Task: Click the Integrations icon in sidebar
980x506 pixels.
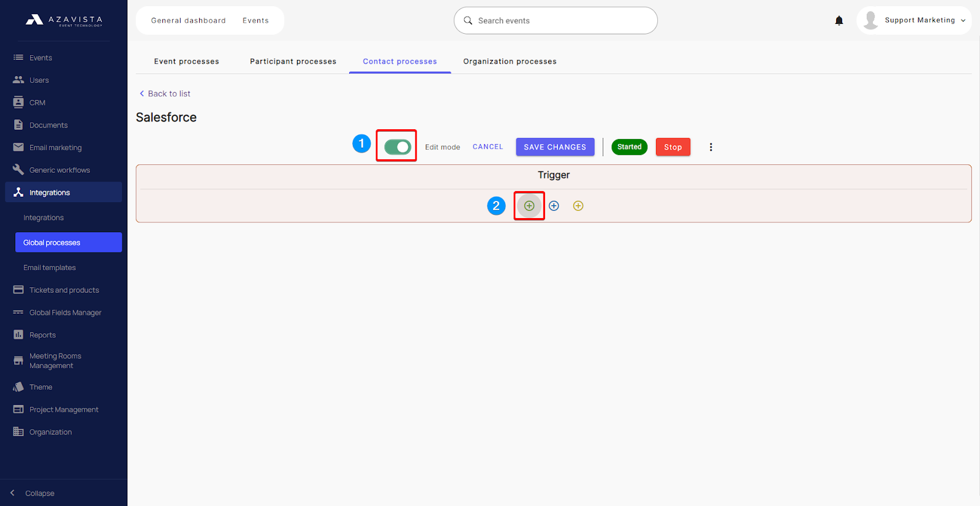Action: pyautogui.click(x=18, y=192)
